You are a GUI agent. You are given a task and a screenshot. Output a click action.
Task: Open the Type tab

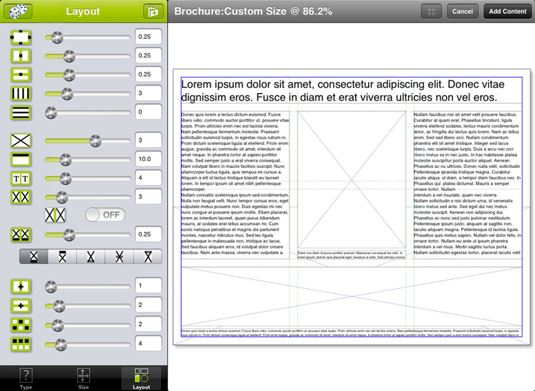click(x=26, y=378)
